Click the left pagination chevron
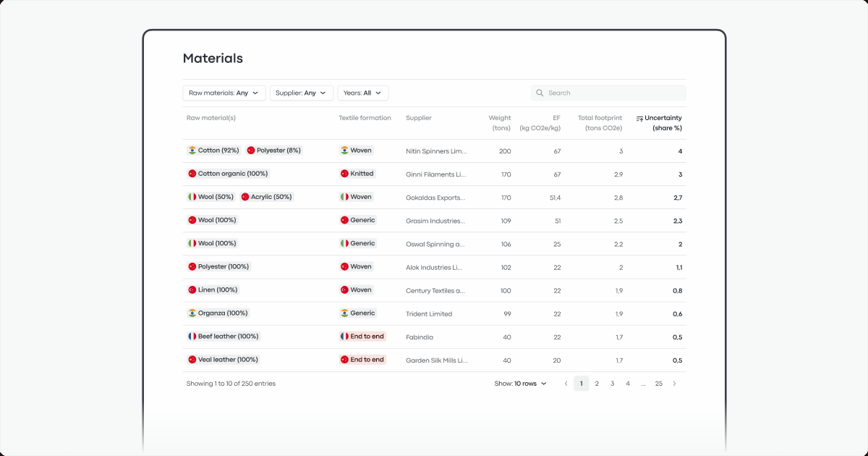 point(566,383)
